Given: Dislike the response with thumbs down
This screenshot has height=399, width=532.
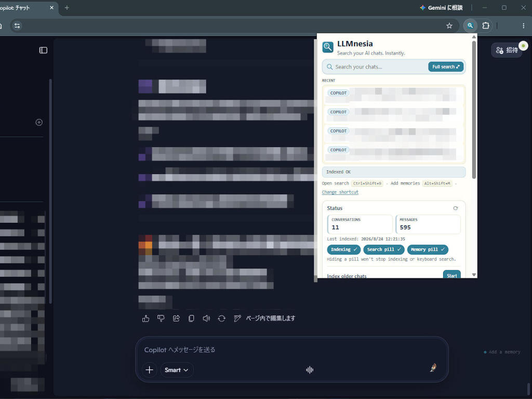Looking at the screenshot, I should (161, 318).
